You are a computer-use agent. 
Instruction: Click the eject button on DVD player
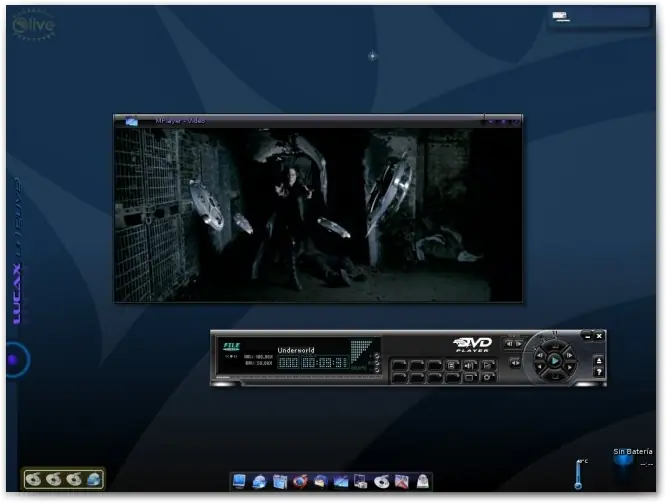tap(599, 361)
